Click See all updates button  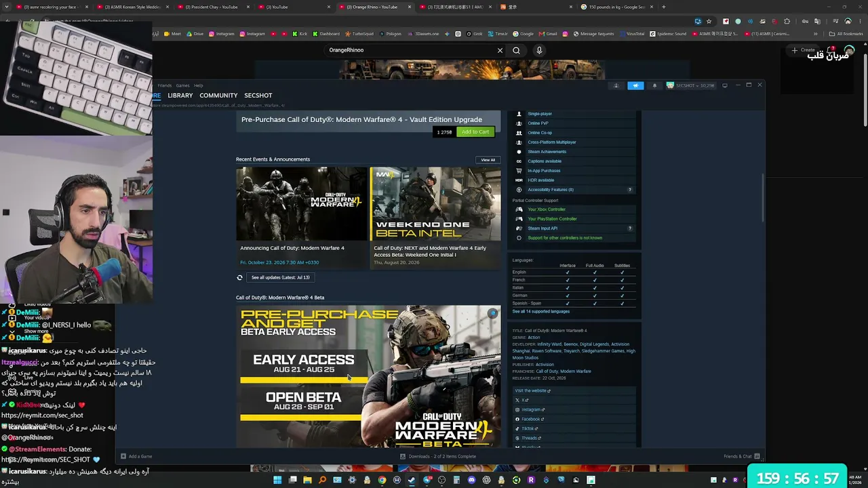click(280, 277)
